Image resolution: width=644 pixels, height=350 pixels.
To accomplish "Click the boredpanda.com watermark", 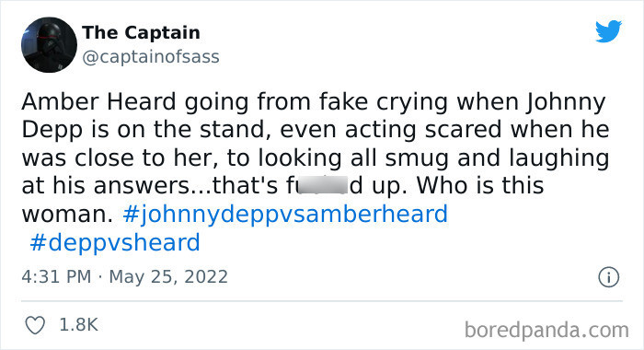I will [x=546, y=330].
